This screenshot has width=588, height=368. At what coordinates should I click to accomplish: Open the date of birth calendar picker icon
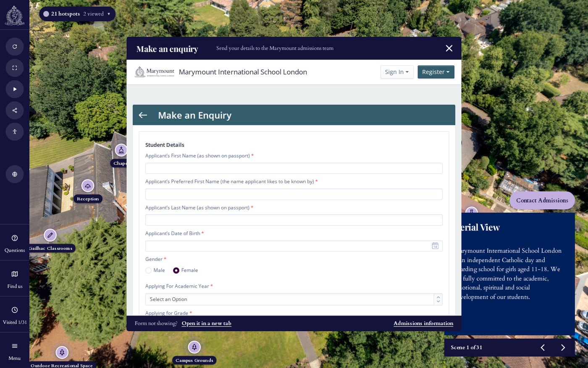(435, 246)
